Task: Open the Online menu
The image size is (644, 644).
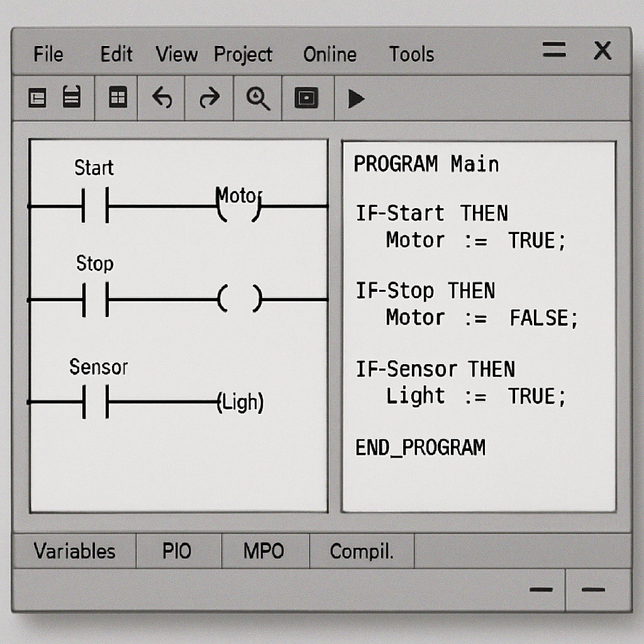Action: click(330, 55)
